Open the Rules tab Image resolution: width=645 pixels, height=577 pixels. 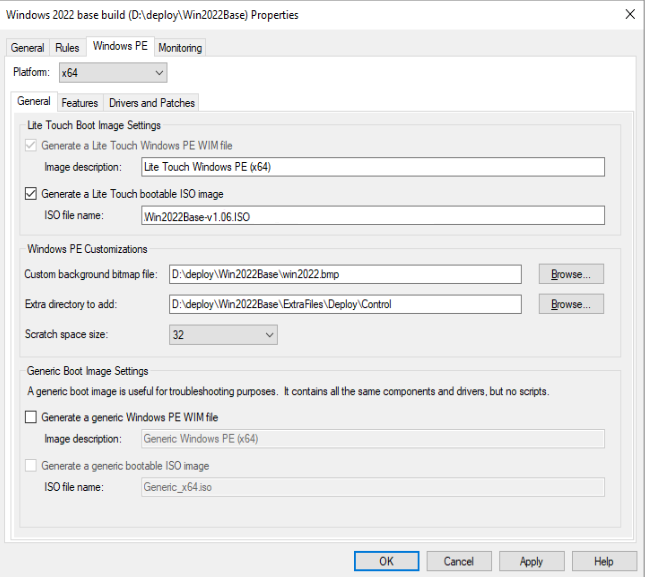[67, 48]
